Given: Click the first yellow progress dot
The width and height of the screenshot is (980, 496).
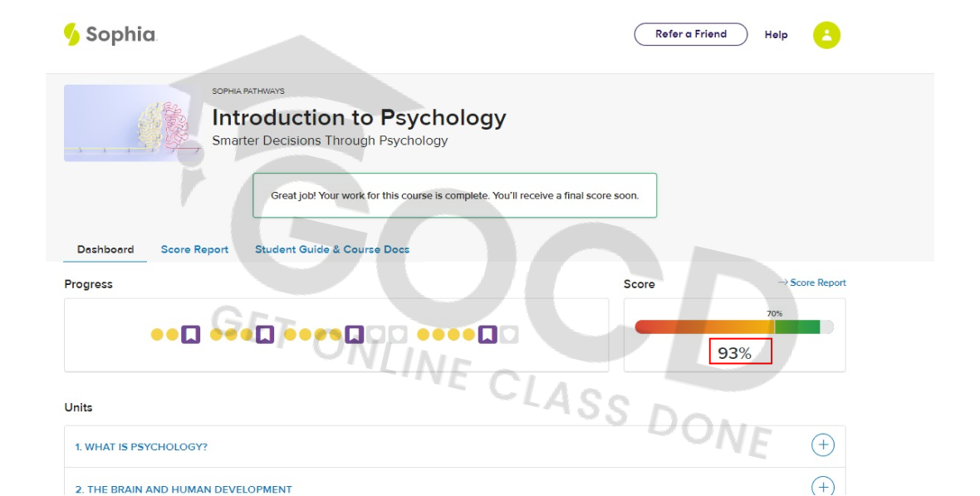Looking at the screenshot, I should tap(157, 335).
